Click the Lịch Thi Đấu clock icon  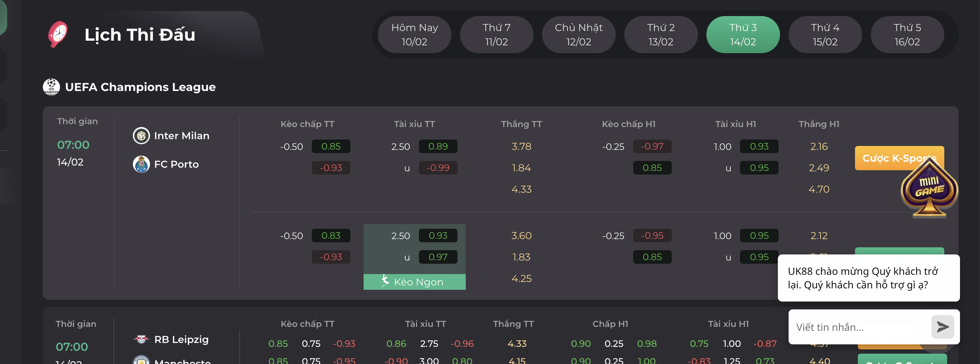pyautogui.click(x=58, y=34)
